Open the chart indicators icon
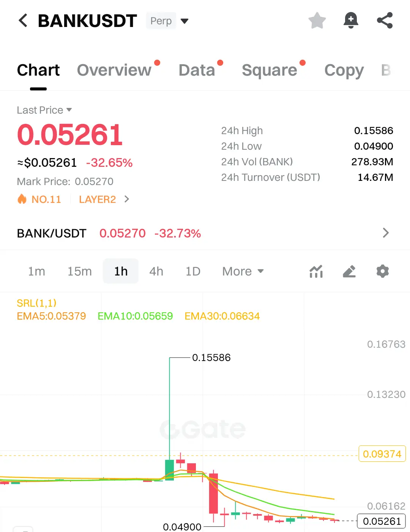This screenshot has height=532, width=410. pos(316,271)
